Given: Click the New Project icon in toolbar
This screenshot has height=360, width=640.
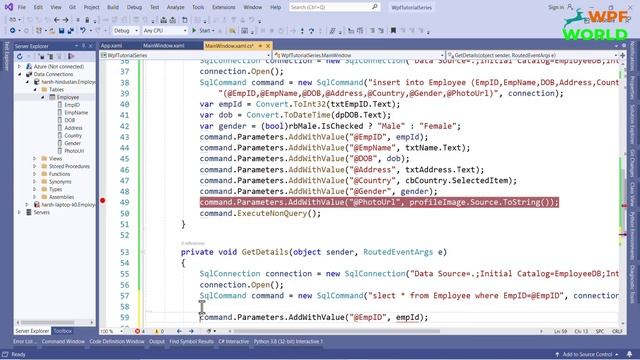Looking at the screenshot, I should point(39,31).
